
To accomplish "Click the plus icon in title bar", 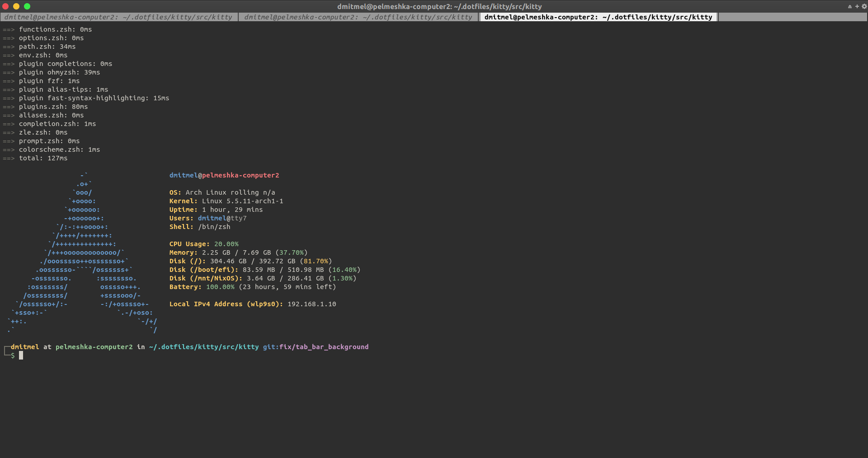I will point(857,6).
